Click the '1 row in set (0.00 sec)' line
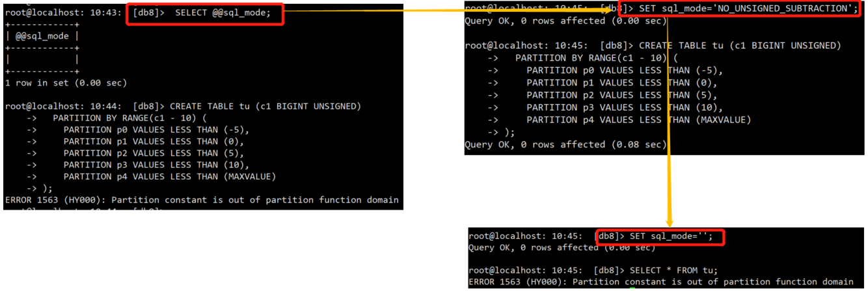 (x=66, y=83)
